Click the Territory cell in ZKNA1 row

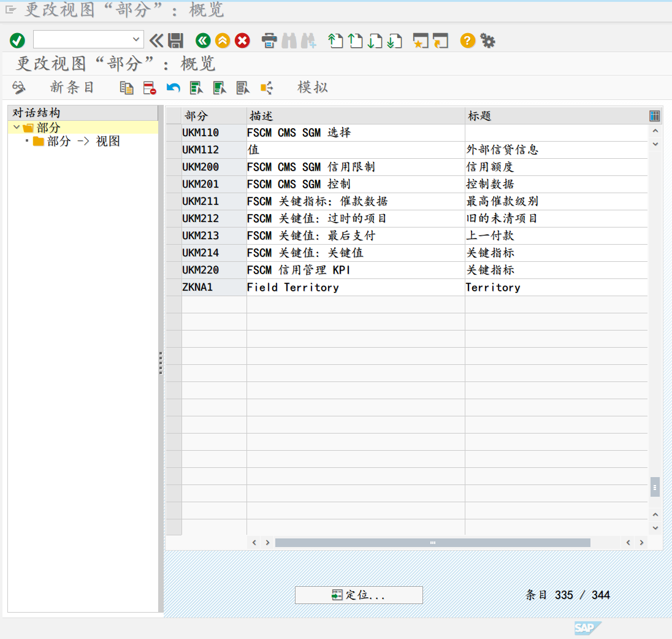pyautogui.click(x=493, y=287)
